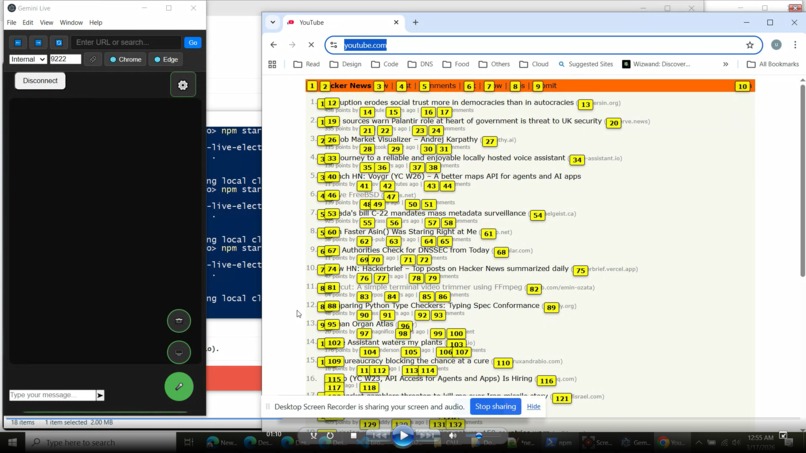The image size is (806, 453).
Task: Open the Suggested Sites bookmark
Action: (x=585, y=64)
